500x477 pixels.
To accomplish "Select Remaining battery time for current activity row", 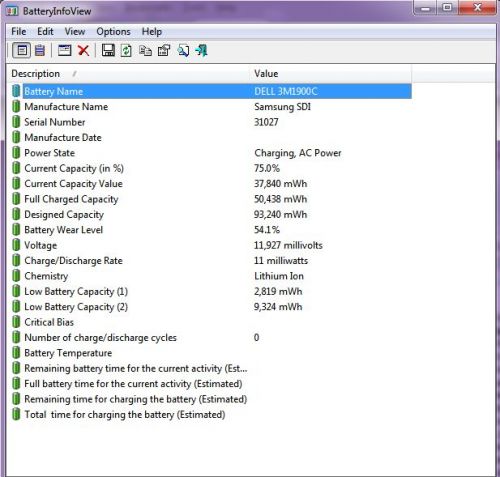I will click(136, 368).
